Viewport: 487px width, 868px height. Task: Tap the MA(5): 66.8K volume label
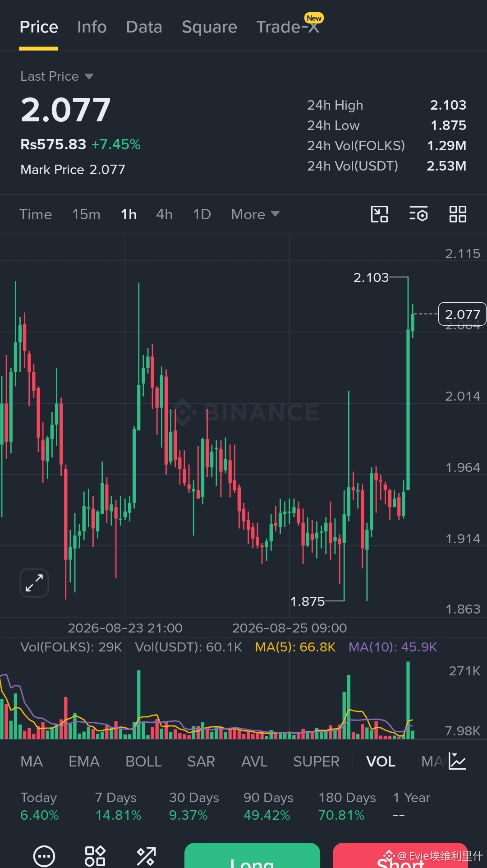[x=295, y=647]
